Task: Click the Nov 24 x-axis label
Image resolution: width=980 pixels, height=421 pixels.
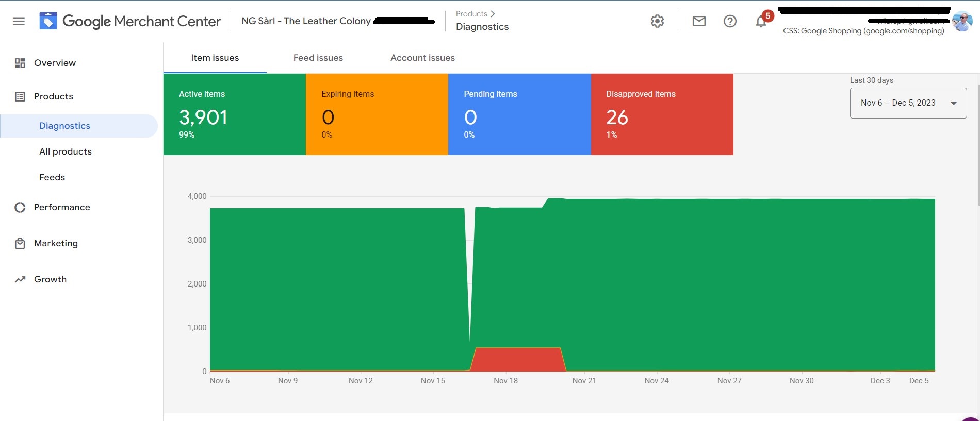Action: (x=657, y=381)
